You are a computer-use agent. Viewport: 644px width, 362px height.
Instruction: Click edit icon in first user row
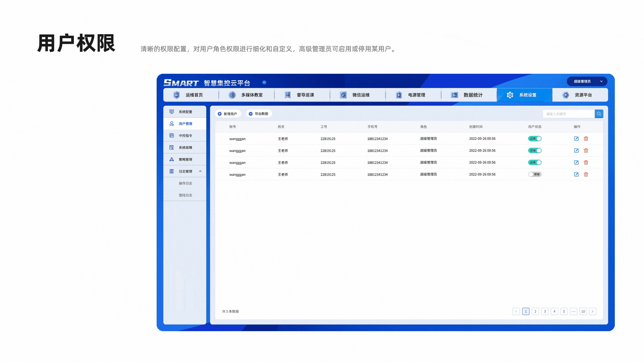pos(576,139)
